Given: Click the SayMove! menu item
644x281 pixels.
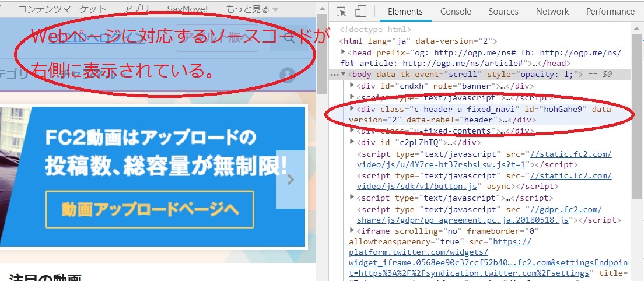Looking at the screenshot, I should pos(188,9).
